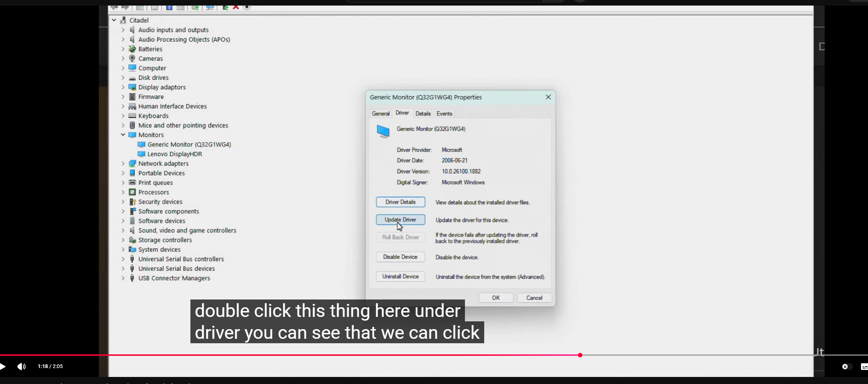The height and width of the screenshot is (384, 868).
Task: Expand Universal Serial Bus controllers
Action: tap(123, 259)
